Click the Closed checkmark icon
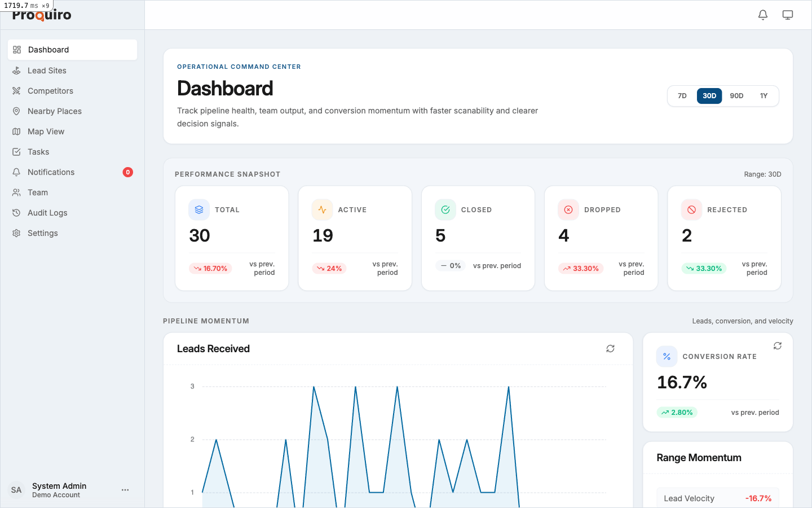This screenshot has width=812, height=508. 445,209
